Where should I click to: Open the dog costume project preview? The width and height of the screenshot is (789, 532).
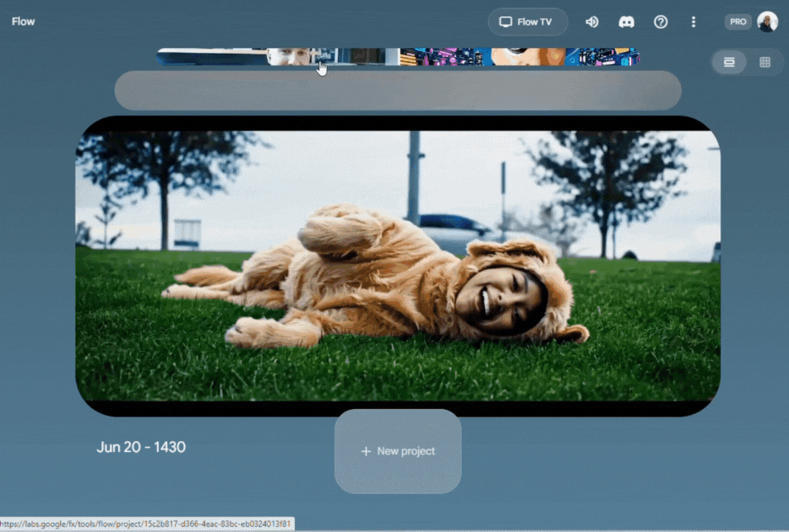[x=397, y=266]
